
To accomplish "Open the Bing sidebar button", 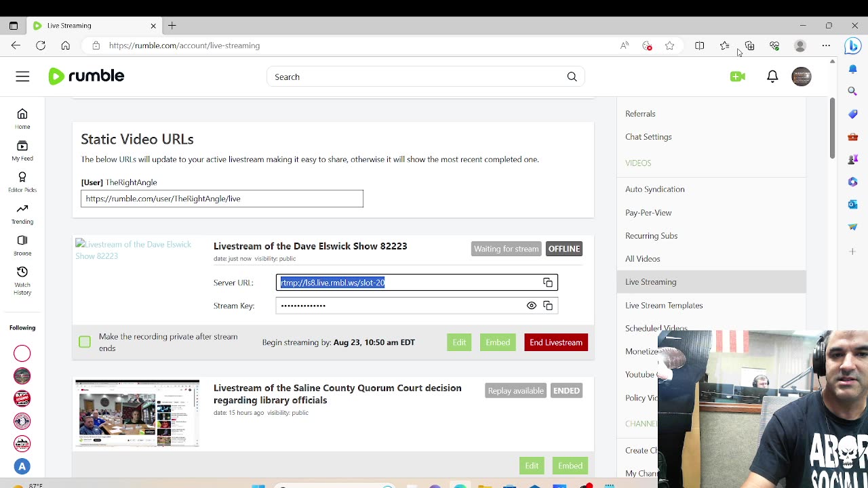I will 853,46.
